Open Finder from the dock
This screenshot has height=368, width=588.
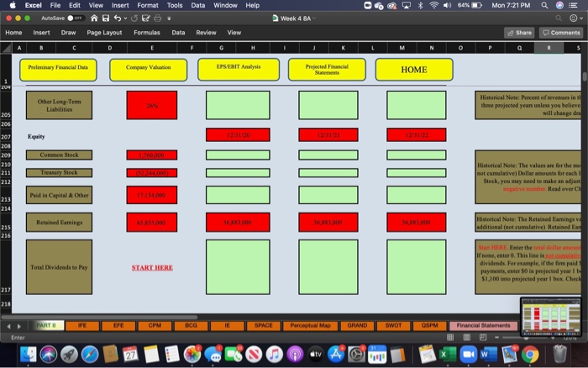pos(28,354)
